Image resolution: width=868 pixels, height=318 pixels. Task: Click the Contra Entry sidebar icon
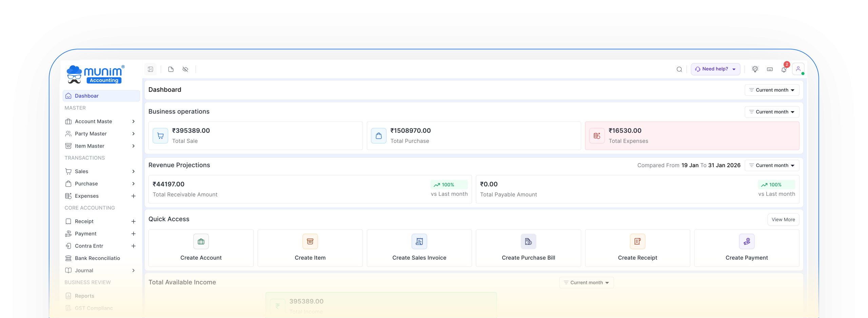click(x=68, y=246)
